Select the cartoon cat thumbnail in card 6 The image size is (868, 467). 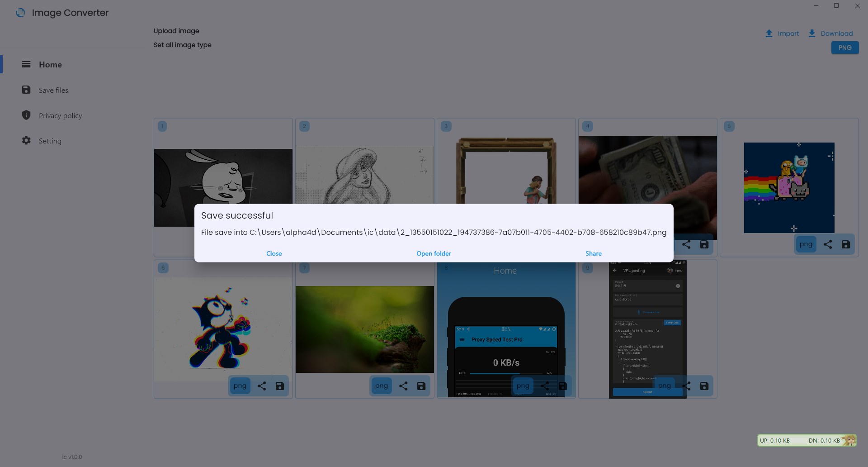click(x=223, y=329)
